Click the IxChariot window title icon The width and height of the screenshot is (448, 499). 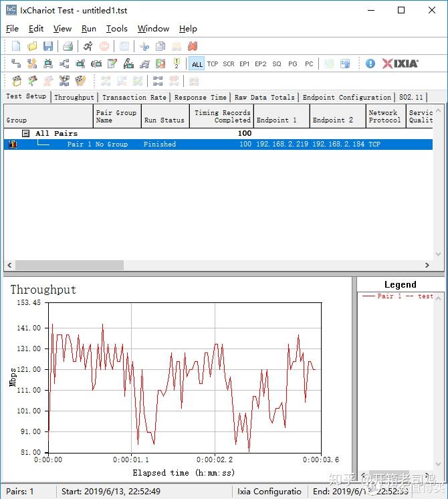tap(11, 10)
